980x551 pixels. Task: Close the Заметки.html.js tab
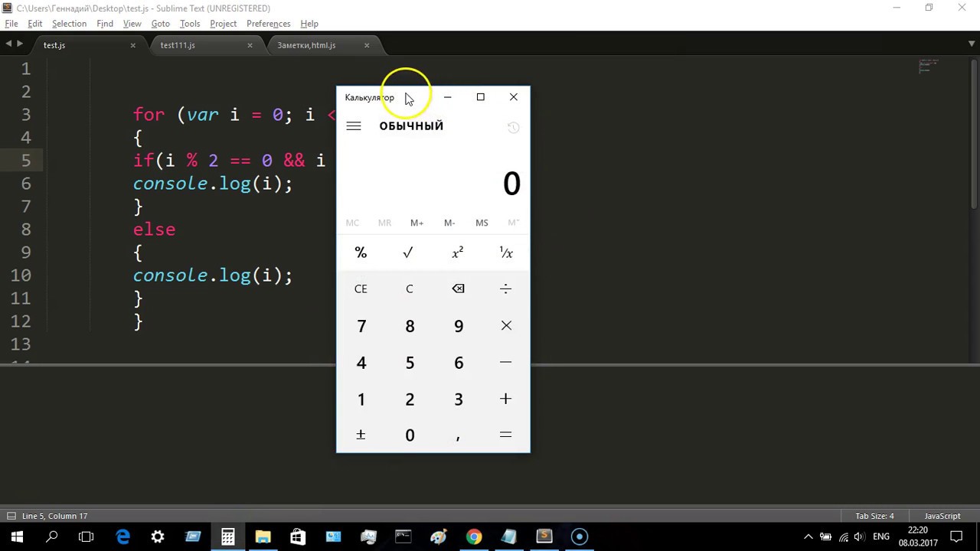(367, 45)
